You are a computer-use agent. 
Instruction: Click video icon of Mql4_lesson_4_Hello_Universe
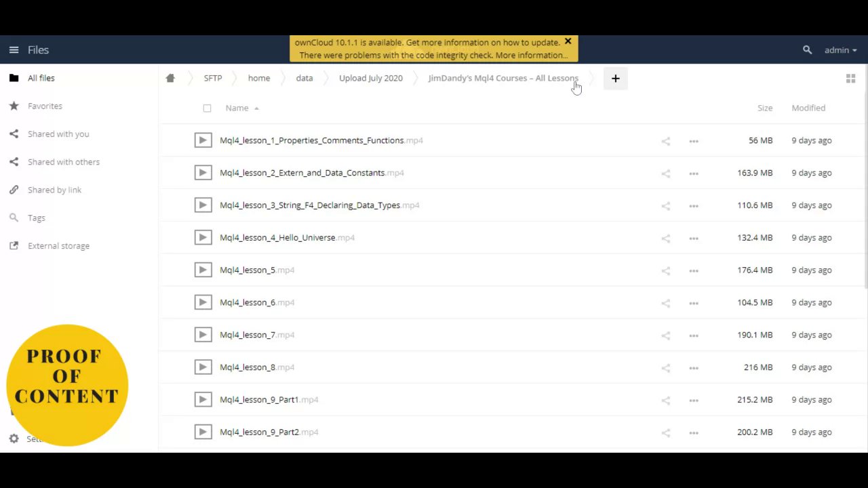click(203, 237)
